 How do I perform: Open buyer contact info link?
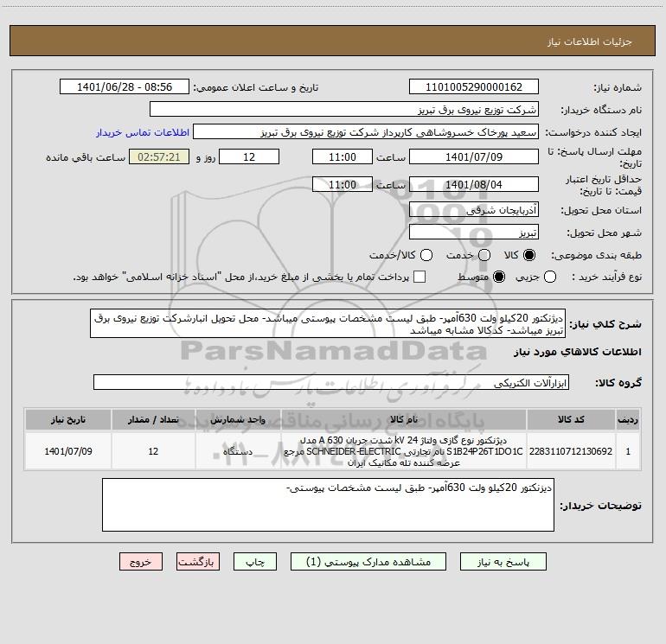click(x=143, y=132)
